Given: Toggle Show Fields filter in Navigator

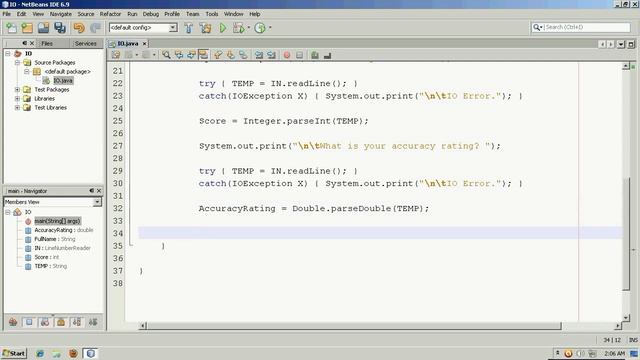Looking at the screenshot, I should [x=29, y=322].
